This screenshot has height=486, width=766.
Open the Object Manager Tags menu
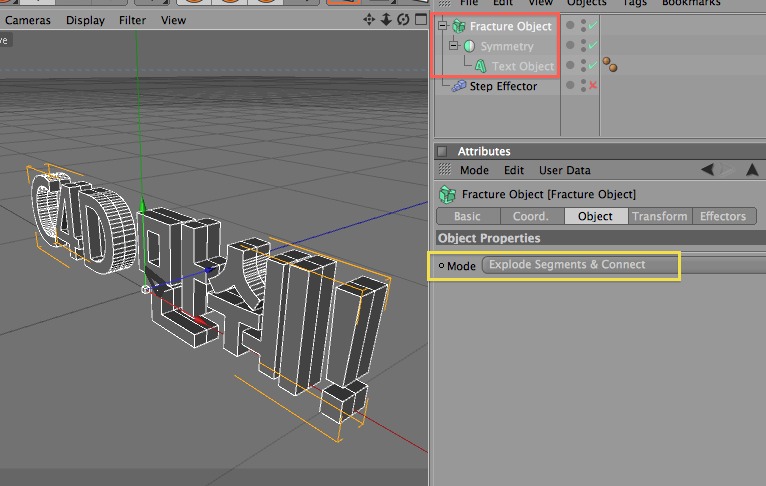[635, 3]
